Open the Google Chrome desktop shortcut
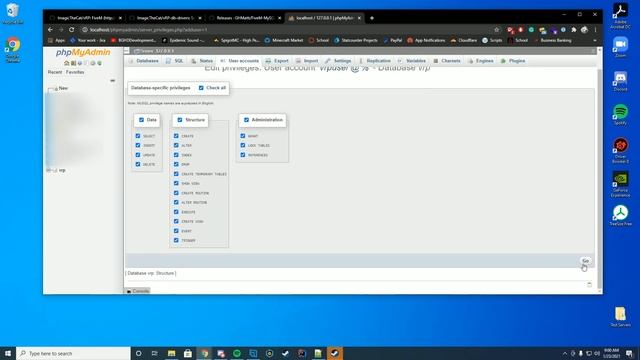The image size is (640, 360). [13, 50]
